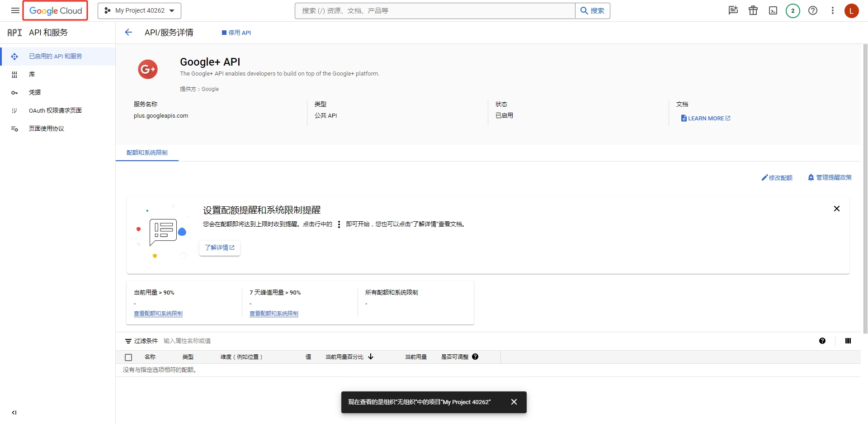
Task: Sort by 当前用量百分比 descending arrow
Action: pyautogui.click(x=371, y=357)
